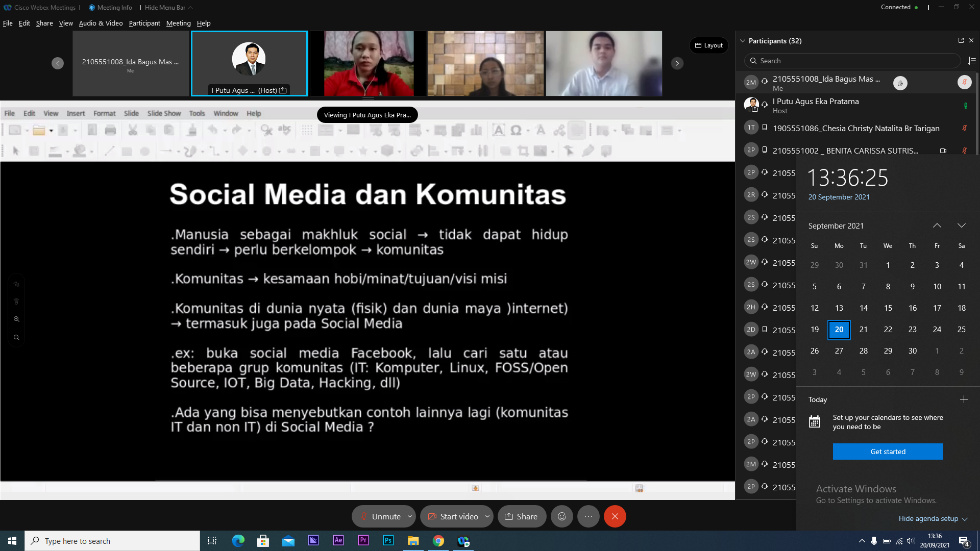Screen dimensions: 980x551
Task: Open Task View on taskbar
Action: pyautogui.click(x=212, y=541)
